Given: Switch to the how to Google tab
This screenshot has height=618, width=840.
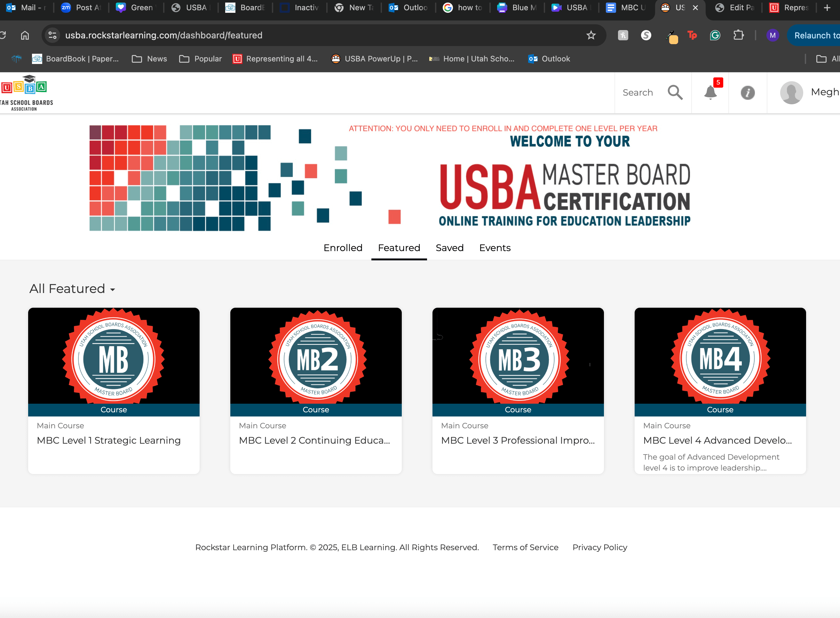Looking at the screenshot, I should 463,7.
